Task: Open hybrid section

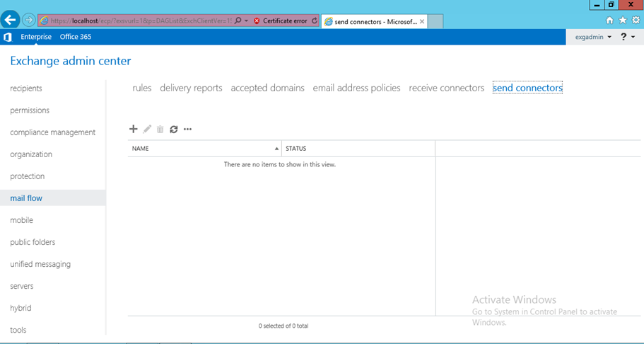Action: pyautogui.click(x=21, y=308)
